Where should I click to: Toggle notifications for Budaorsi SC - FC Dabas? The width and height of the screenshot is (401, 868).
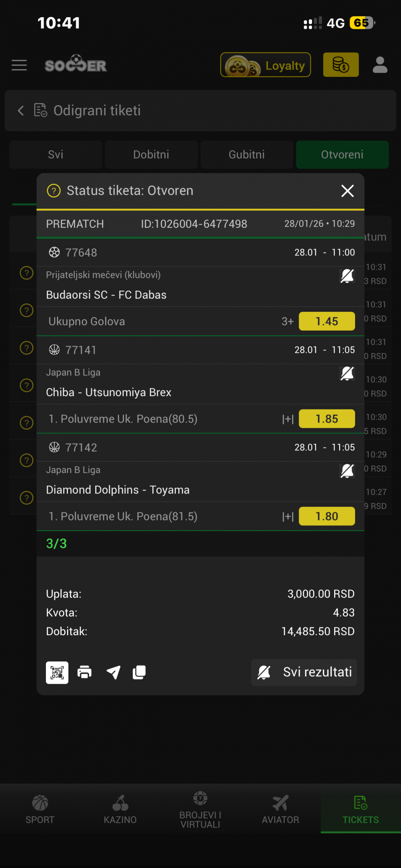347,276
